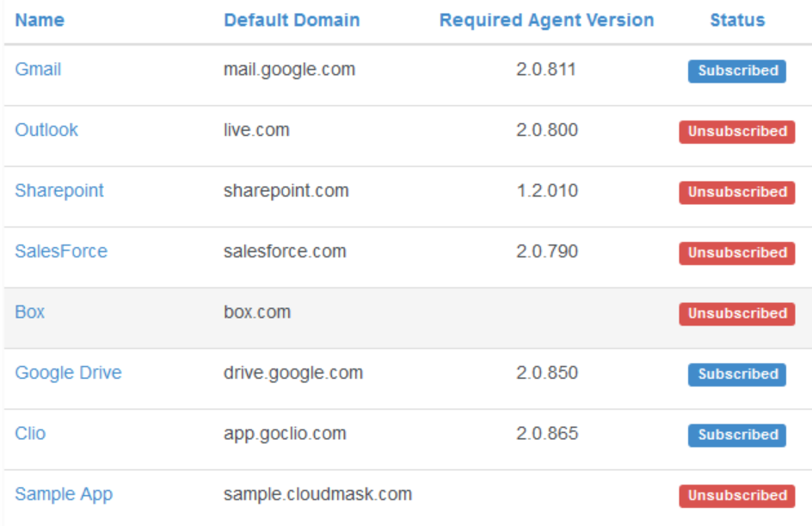Click Gmail's Subscribed status badge

[737, 71]
